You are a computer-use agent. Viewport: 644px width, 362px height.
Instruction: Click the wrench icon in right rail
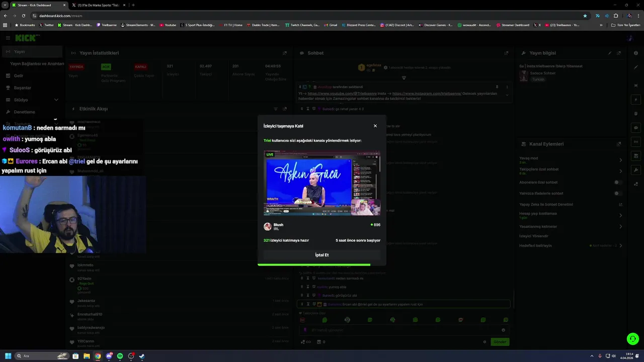coord(636,170)
